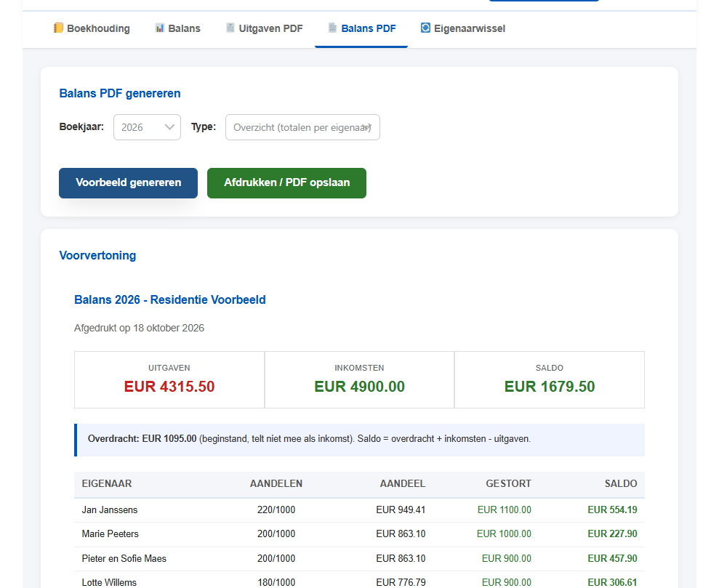Click Marie Peeters' saldo EUR 227.90
Viewport: 711px width, 588px height.
(613, 534)
